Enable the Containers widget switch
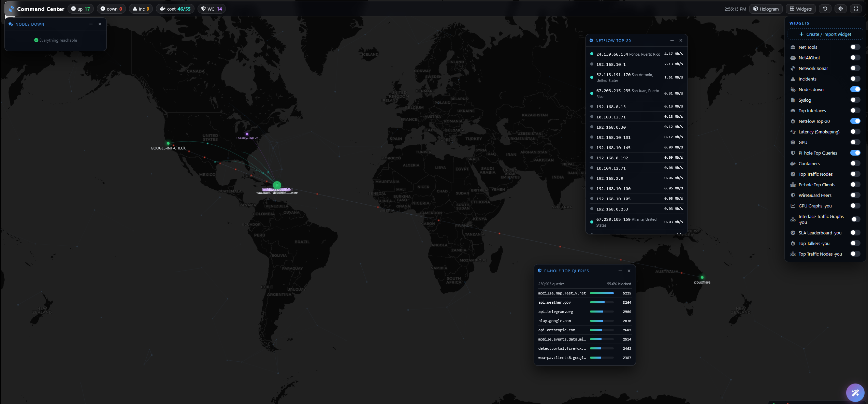868x404 pixels. pos(855,163)
